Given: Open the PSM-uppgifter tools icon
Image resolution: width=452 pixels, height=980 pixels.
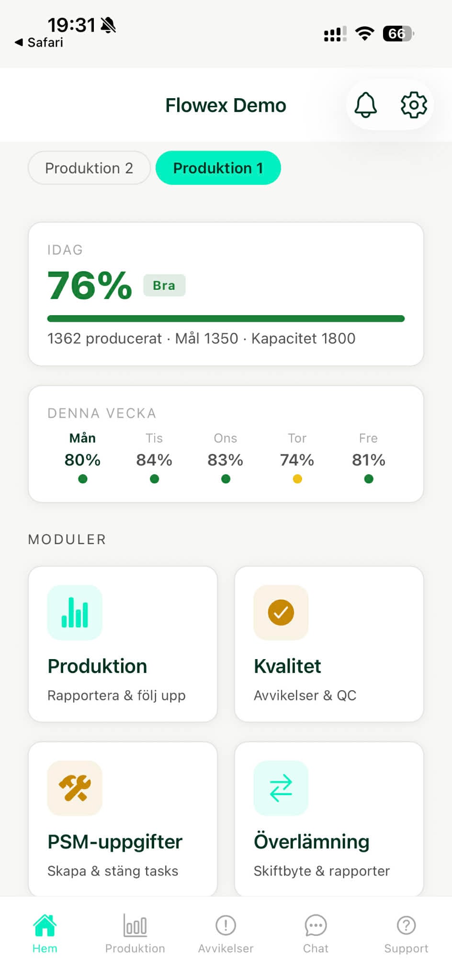Looking at the screenshot, I should tap(74, 788).
